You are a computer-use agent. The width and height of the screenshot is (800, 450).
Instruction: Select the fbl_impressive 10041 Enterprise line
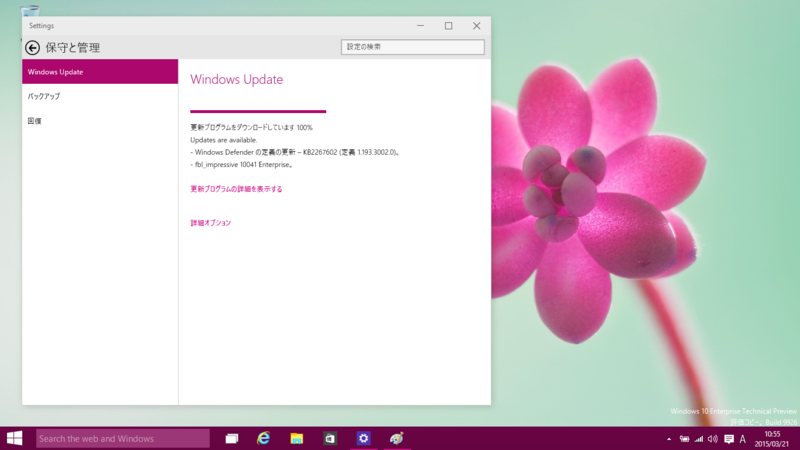242,165
